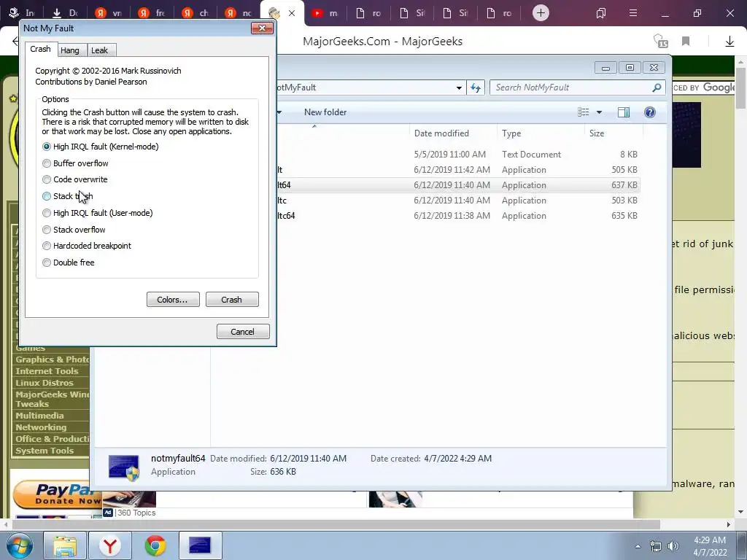Screen dimensions: 747x560
Task: Open the browser hamburger menu
Action: click(x=633, y=13)
